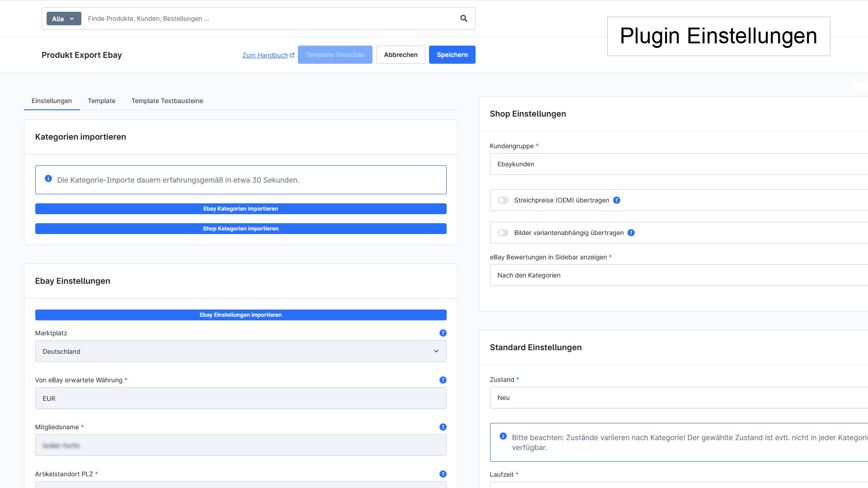Open the Zustand Neu select
This screenshot has height=488, width=868.
pyautogui.click(x=679, y=398)
